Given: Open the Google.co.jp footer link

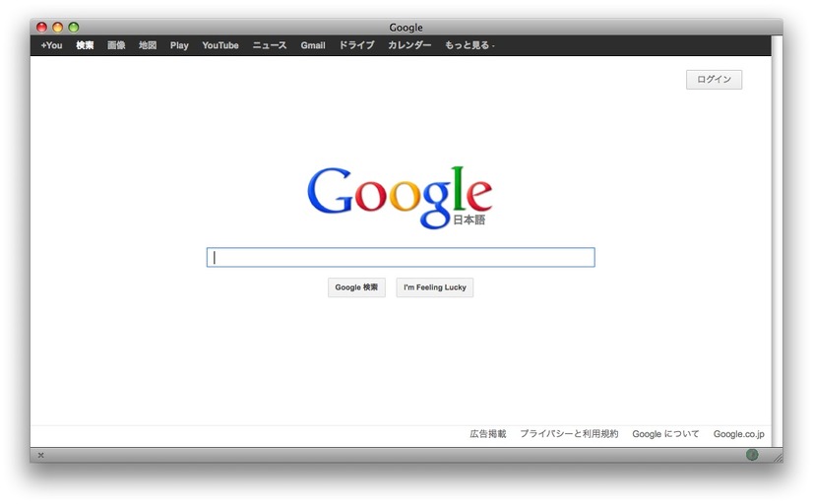Looking at the screenshot, I should (x=738, y=433).
